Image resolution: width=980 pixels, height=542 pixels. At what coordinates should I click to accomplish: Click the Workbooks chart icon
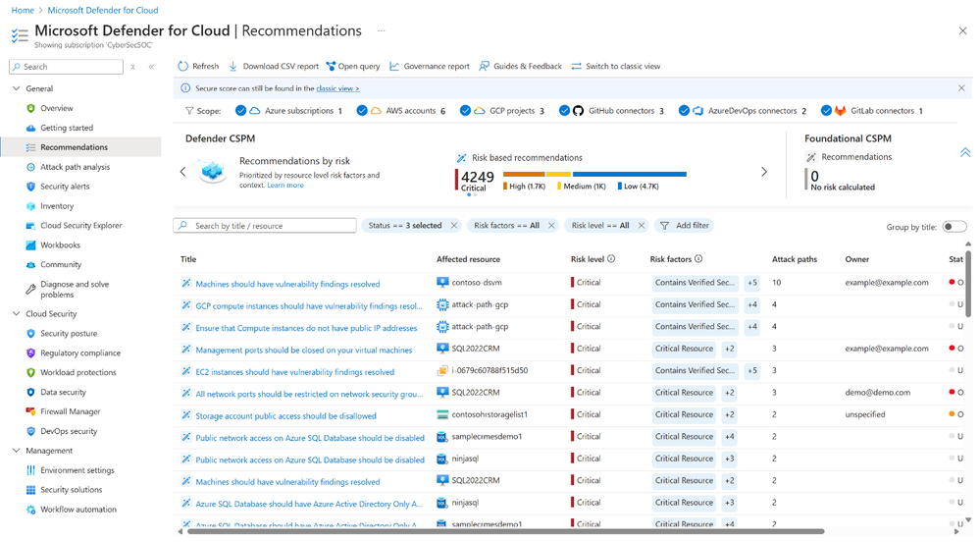[x=30, y=245]
